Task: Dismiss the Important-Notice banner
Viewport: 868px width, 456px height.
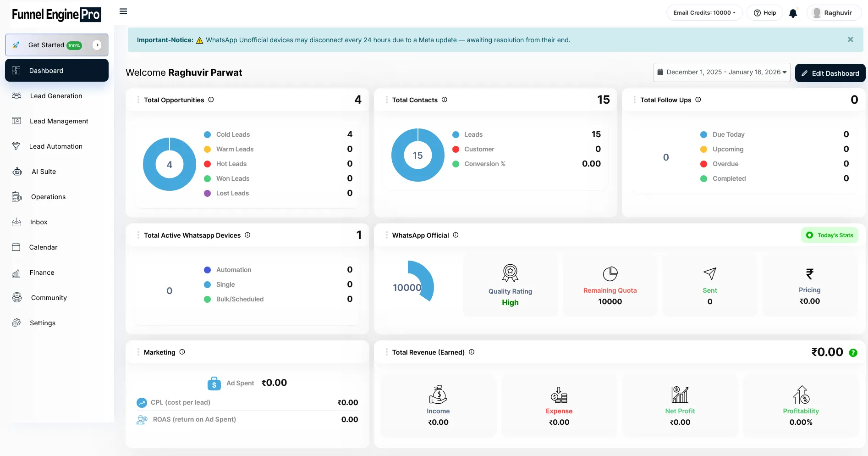Action: coord(850,40)
